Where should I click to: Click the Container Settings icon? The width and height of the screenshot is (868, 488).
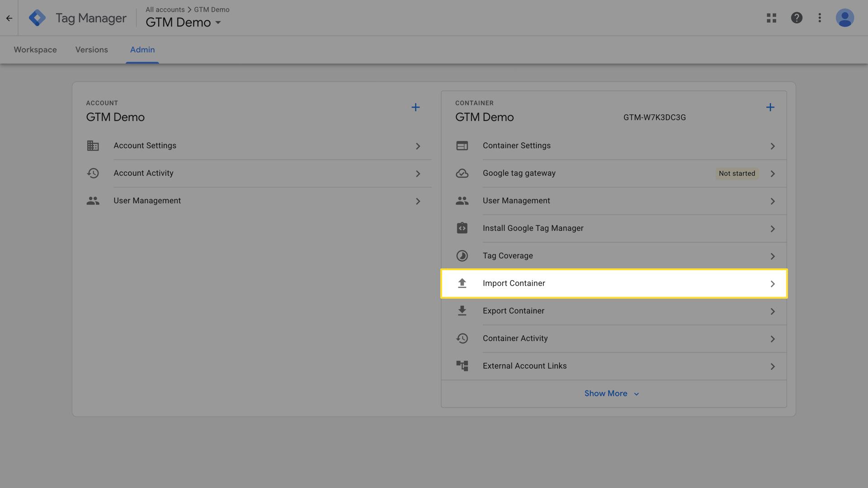(462, 145)
